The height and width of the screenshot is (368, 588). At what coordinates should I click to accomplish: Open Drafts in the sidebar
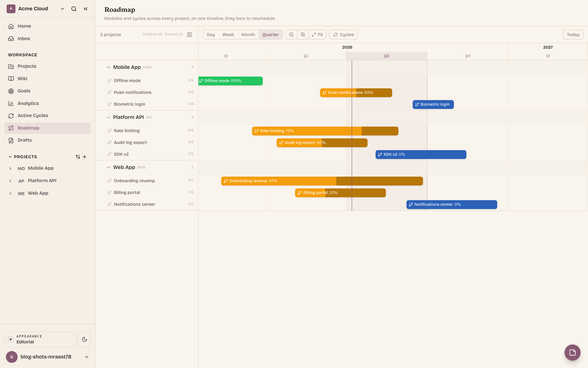pos(48,140)
